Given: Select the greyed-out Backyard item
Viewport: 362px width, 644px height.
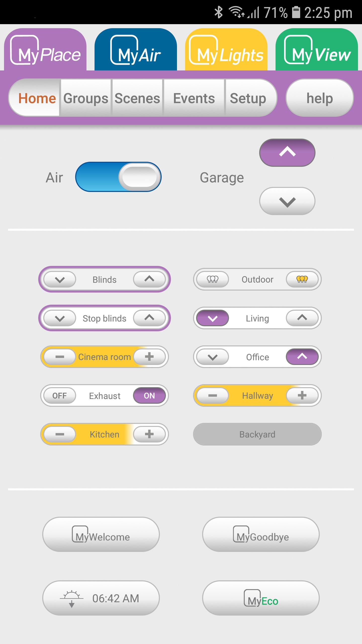Looking at the screenshot, I should (257, 434).
